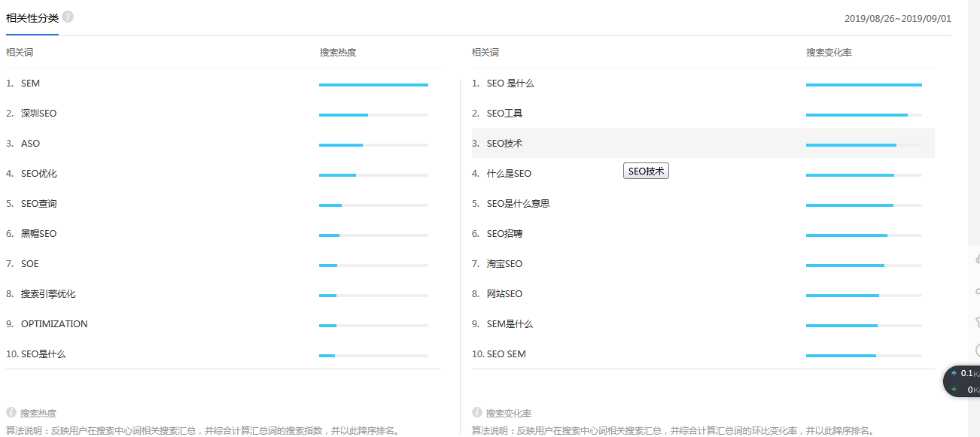Click the SEO SEM entry at rank 10

coord(506,354)
